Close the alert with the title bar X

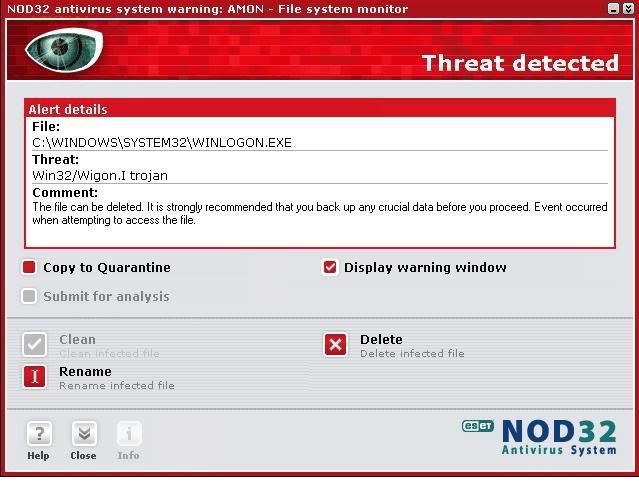pyautogui.click(x=627, y=9)
